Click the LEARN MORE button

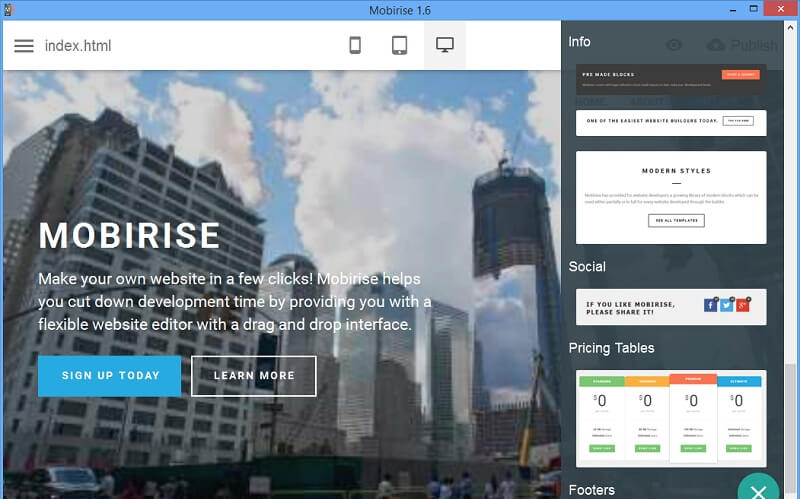254,376
